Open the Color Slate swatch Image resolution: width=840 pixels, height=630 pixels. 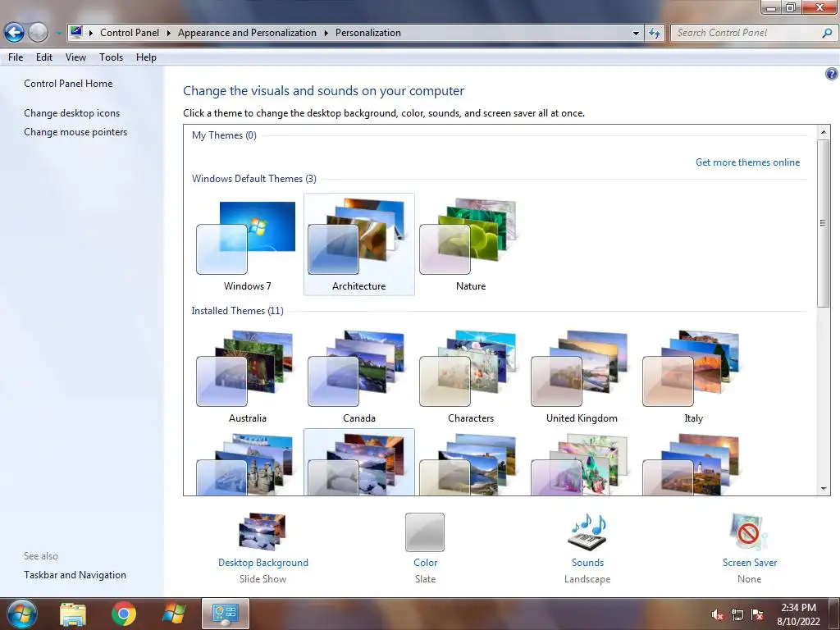pos(425,532)
